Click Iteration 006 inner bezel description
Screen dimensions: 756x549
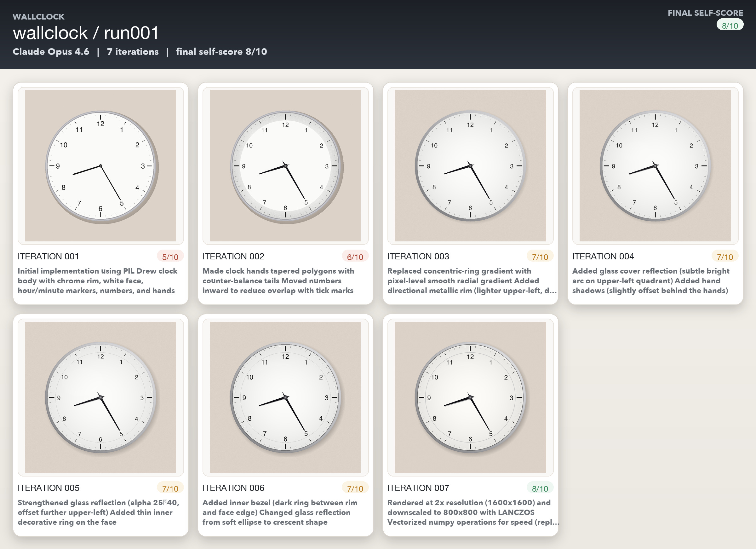280,512
